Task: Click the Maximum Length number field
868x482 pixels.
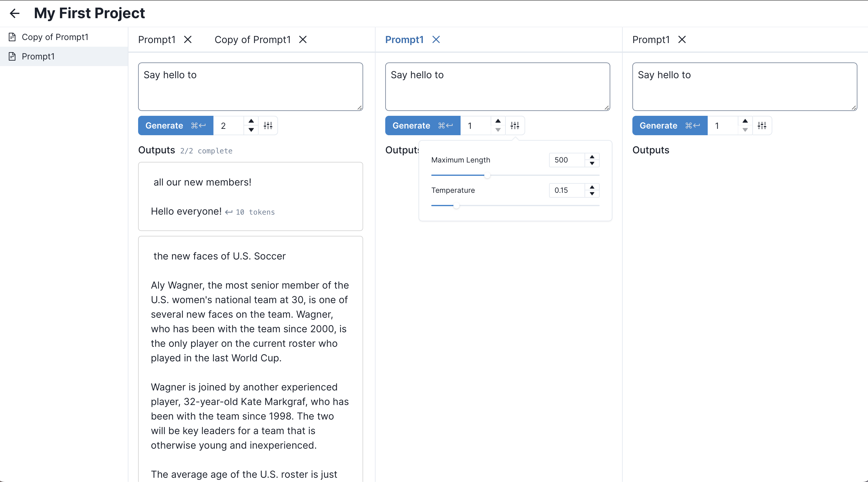Action: tap(567, 160)
